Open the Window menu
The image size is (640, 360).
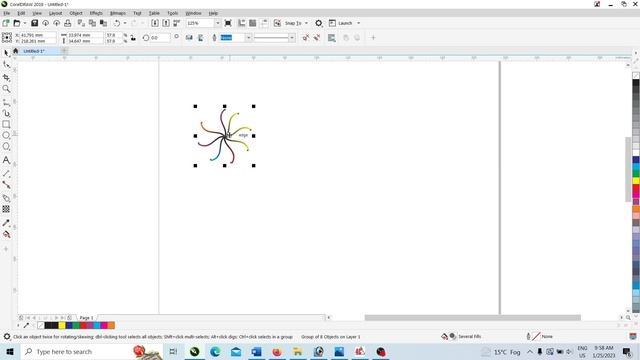pos(193,13)
